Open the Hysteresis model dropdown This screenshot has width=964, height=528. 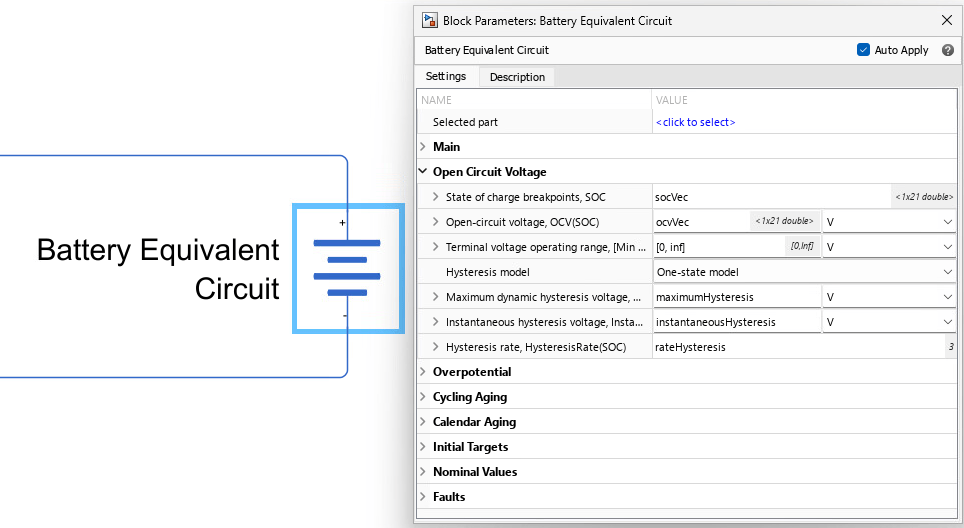click(804, 272)
